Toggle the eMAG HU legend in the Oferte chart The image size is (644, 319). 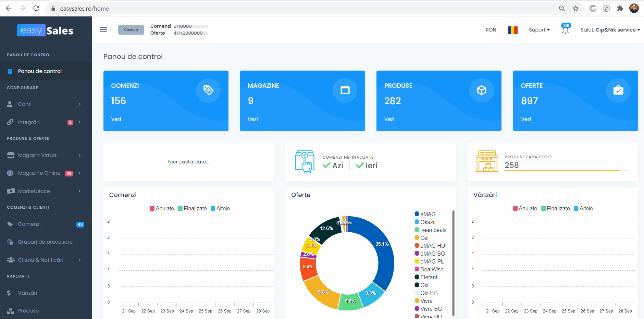pyautogui.click(x=430, y=246)
